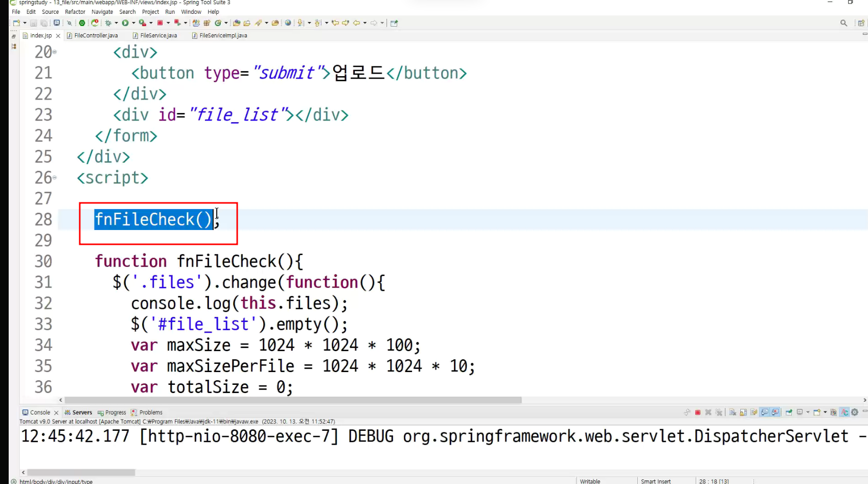Click the maxSizePerFile variable on line 35
This screenshot has height=484, width=868.
(x=231, y=366)
